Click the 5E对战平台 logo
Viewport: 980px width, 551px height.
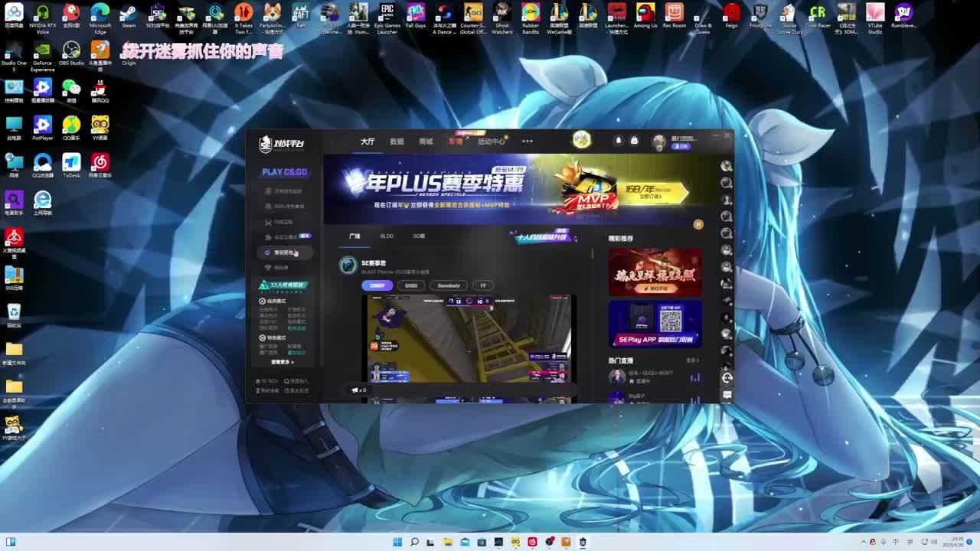[281, 143]
